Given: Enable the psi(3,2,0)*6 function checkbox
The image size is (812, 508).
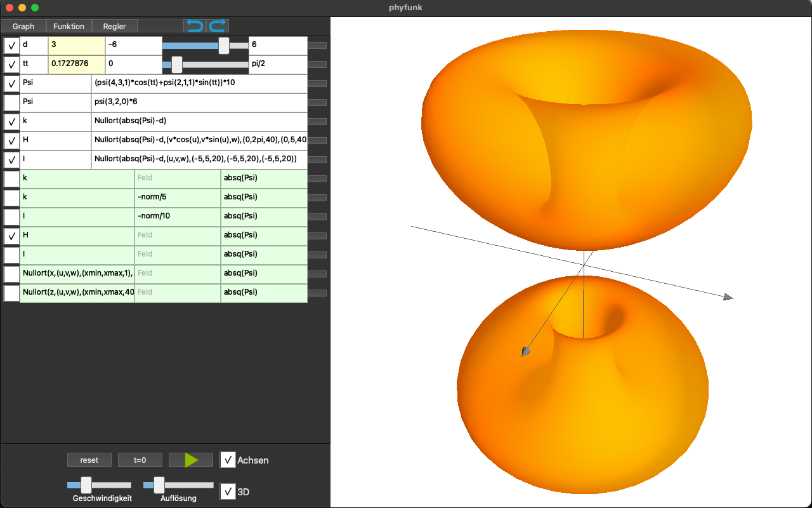Looking at the screenshot, I should click(x=11, y=103).
